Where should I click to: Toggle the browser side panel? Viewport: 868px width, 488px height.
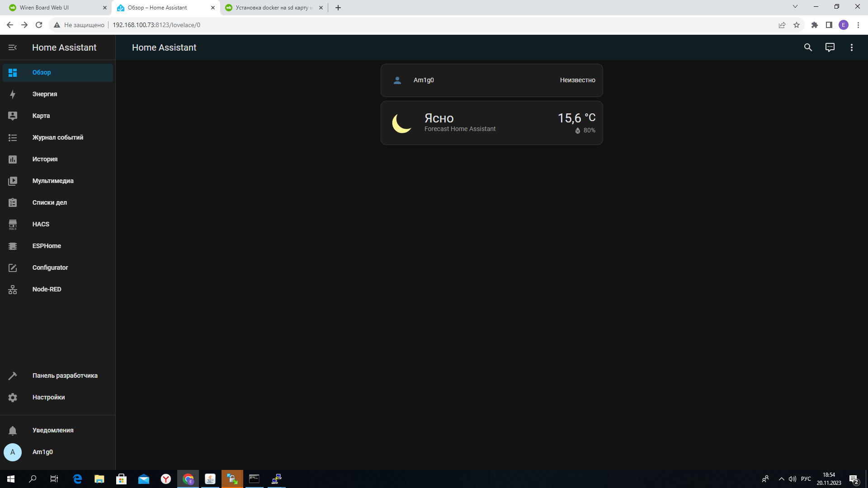[829, 25]
